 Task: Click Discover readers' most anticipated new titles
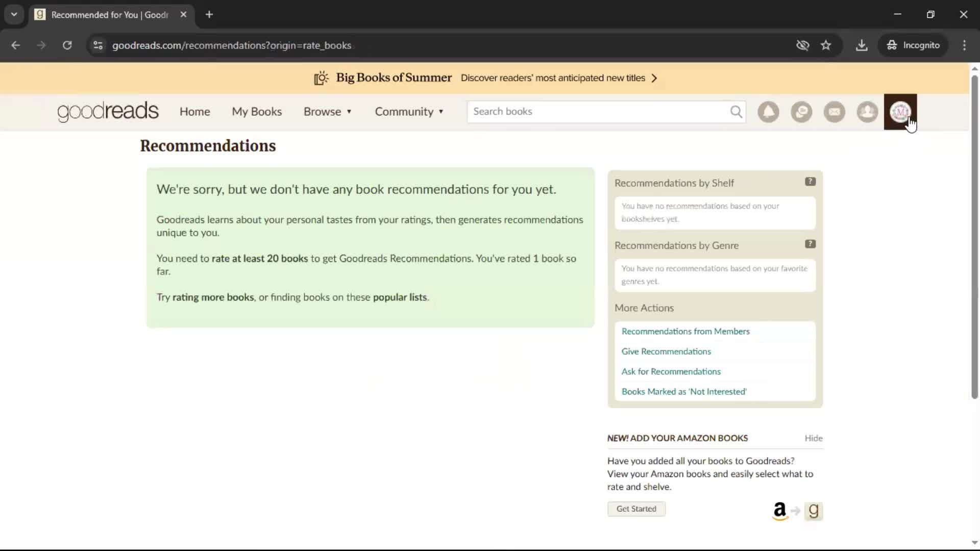click(x=553, y=78)
